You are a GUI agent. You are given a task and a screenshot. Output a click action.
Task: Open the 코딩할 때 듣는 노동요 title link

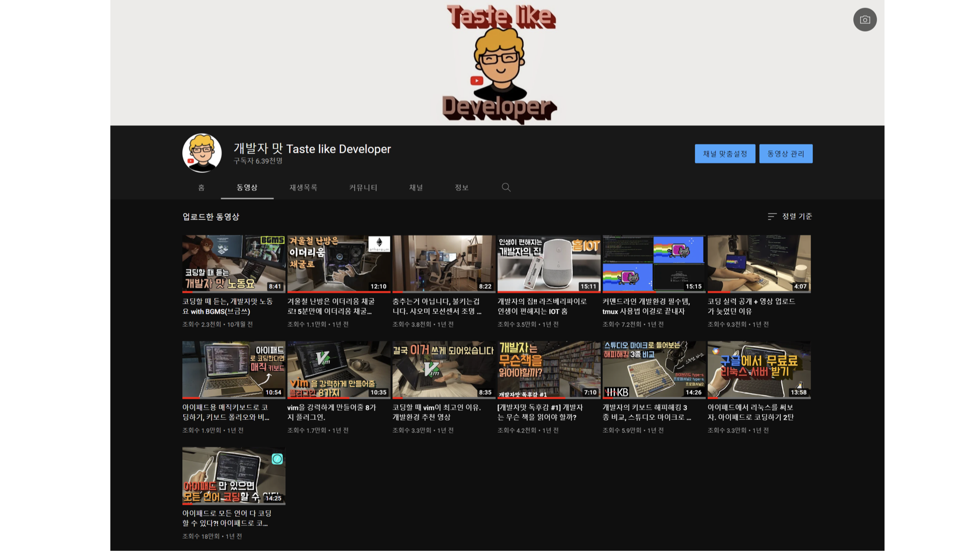click(228, 306)
